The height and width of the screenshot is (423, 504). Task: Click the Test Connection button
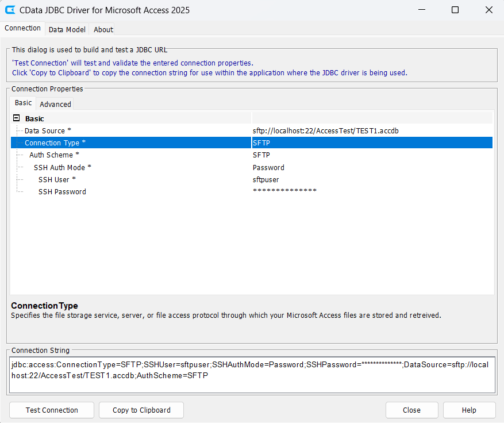[52, 410]
